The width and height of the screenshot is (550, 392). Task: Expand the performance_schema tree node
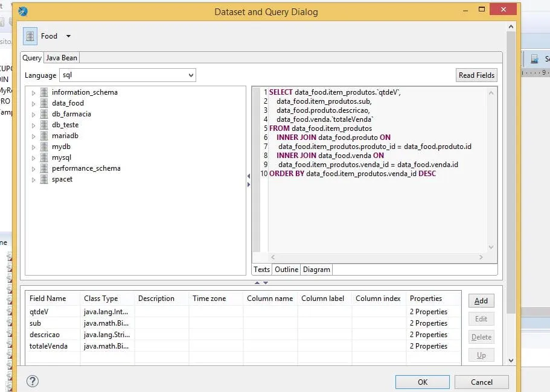pyautogui.click(x=34, y=168)
